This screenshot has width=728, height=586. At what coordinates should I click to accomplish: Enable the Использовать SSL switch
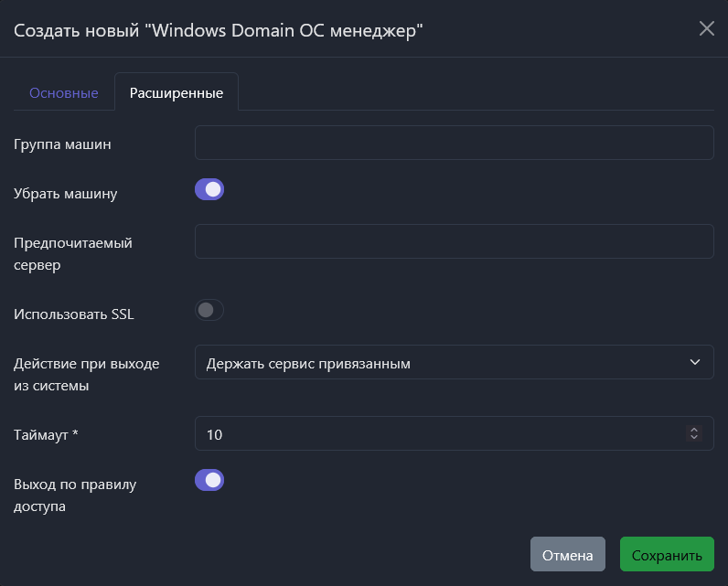(x=209, y=311)
